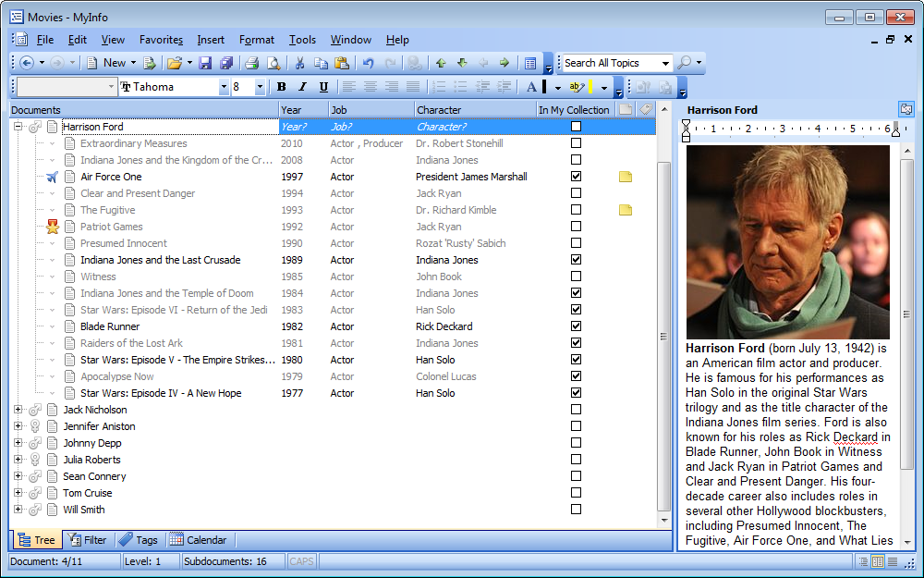Open the Format menu
Screen dimensions: 924x578
[256, 40]
